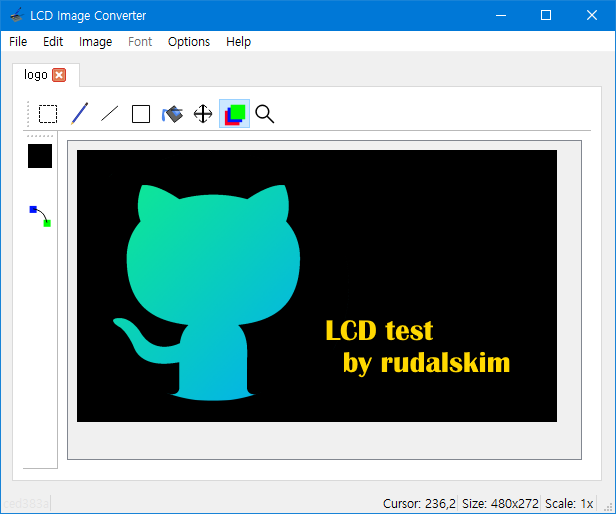Close the LCD Image Converter window

[592, 15]
